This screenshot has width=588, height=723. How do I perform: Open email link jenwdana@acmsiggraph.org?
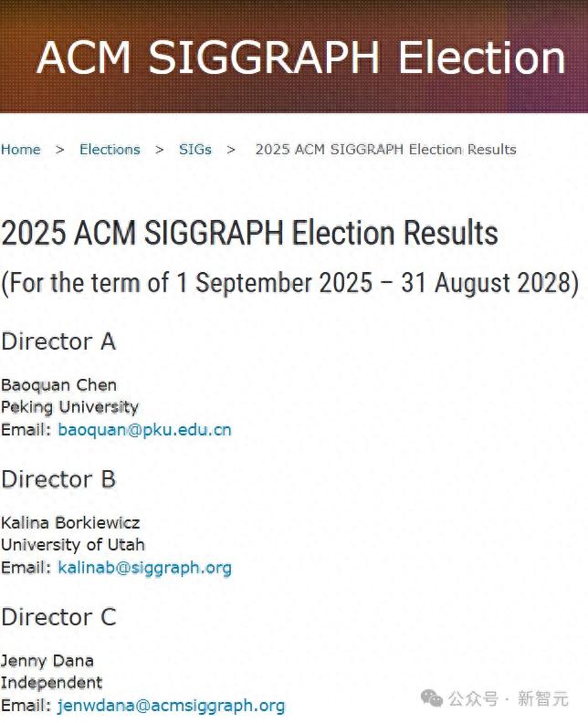(x=171, y=706)
